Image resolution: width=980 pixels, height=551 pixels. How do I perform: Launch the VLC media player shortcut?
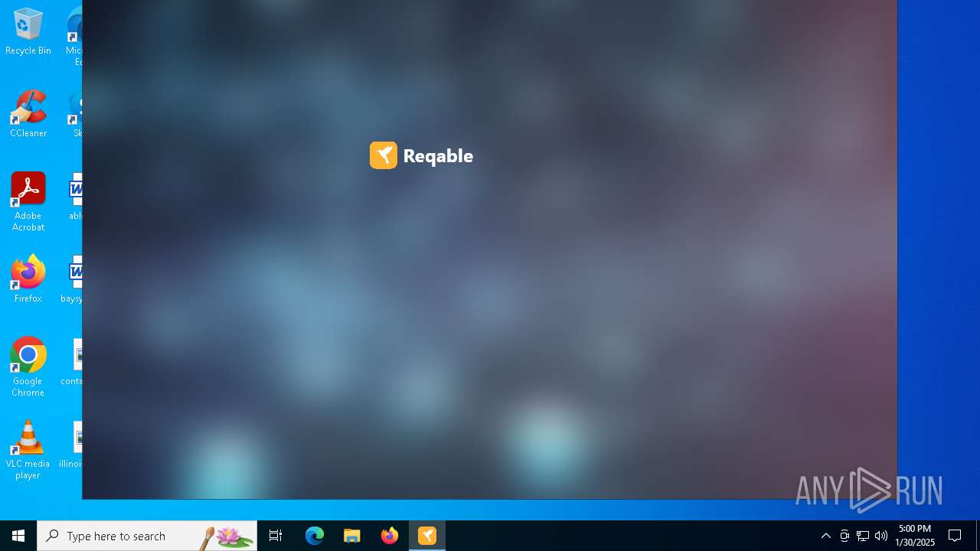pos(28,450)
